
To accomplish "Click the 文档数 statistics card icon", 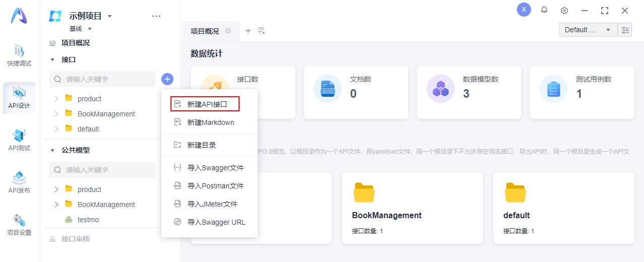I will [328, 89].
